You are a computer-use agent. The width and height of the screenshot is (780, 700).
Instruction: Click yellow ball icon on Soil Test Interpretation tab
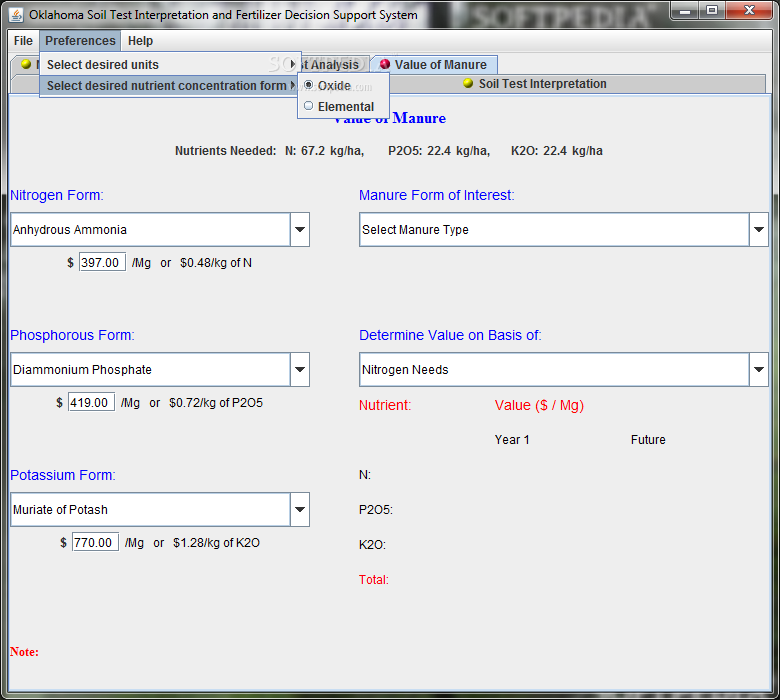[468, 83]
